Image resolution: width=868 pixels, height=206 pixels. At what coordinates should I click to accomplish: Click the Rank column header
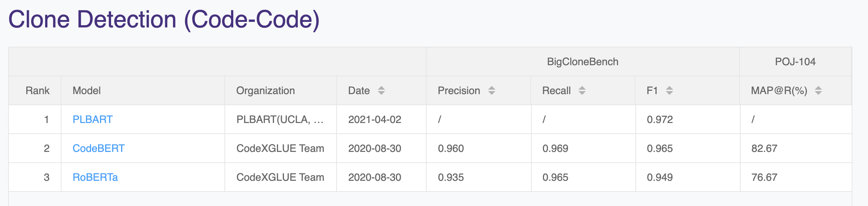pyautogui.click(x=37, y=90)
